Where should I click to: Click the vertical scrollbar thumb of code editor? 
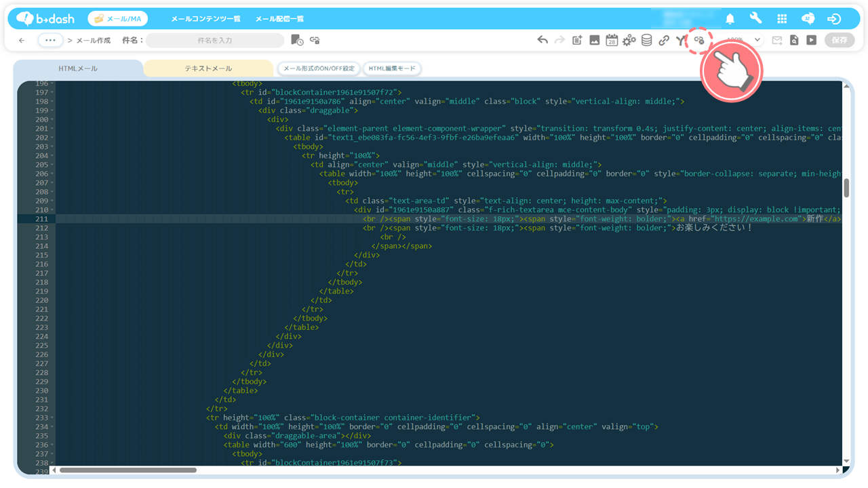pos(846,187)
